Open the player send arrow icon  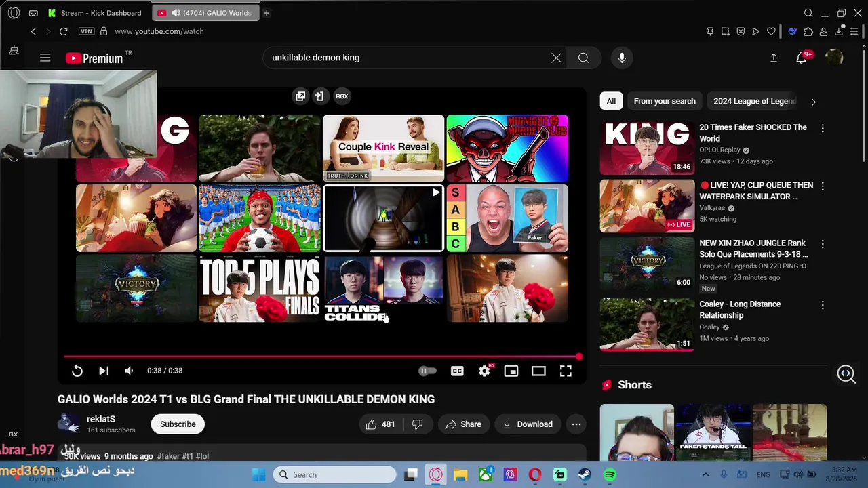[x=755, y=31]
